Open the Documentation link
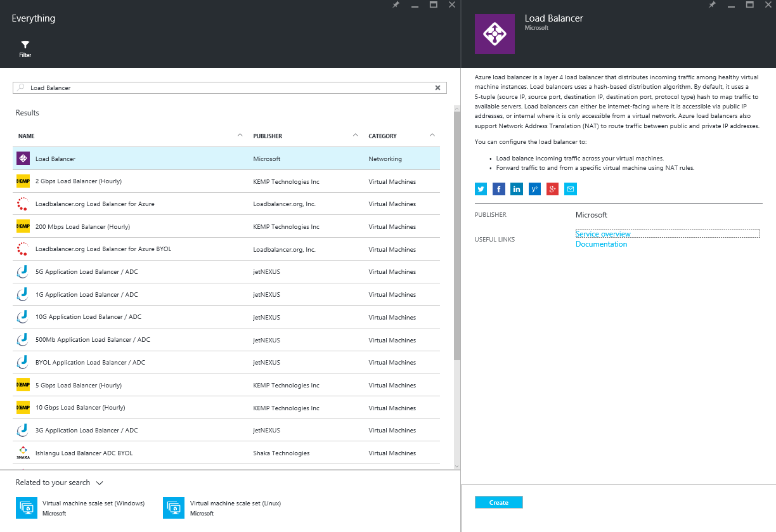 coord(601,244)
